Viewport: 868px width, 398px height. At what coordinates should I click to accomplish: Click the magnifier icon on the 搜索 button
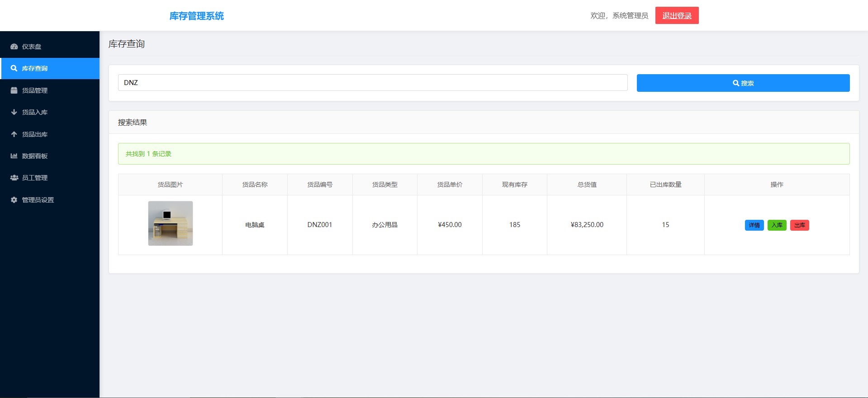click(736, 83)
